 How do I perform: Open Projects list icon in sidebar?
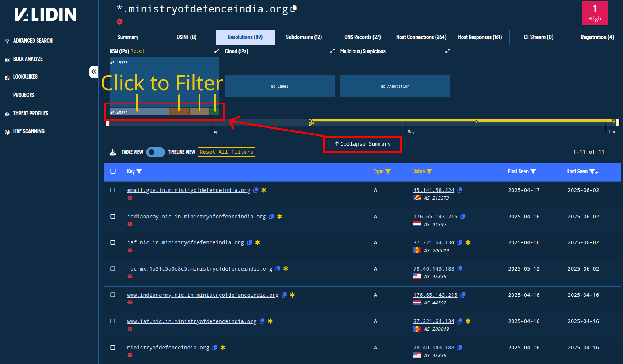(x=7, y=96)
